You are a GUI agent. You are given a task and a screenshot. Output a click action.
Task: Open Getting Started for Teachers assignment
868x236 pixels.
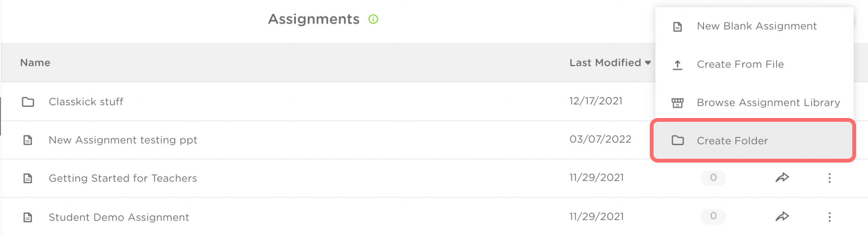click(x=123, y=178)
